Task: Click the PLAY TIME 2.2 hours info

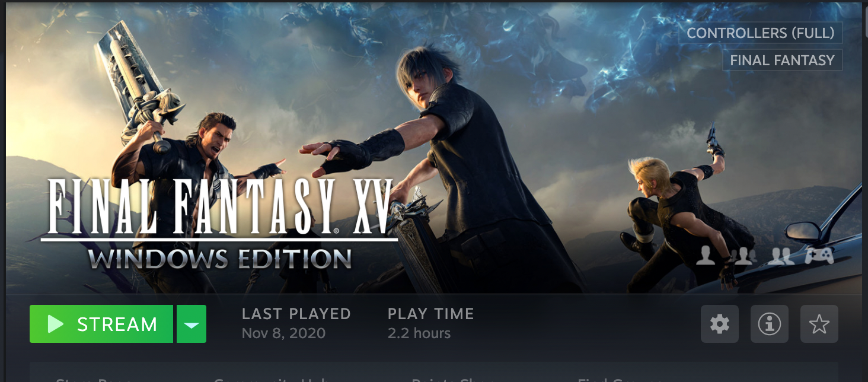Action: [x=430, y=323]
